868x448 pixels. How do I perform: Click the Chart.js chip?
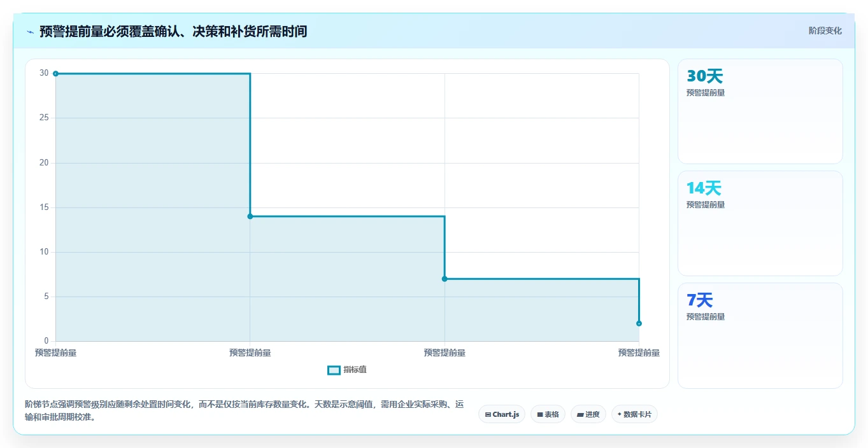pyautogui.click(x=502, y=414)
